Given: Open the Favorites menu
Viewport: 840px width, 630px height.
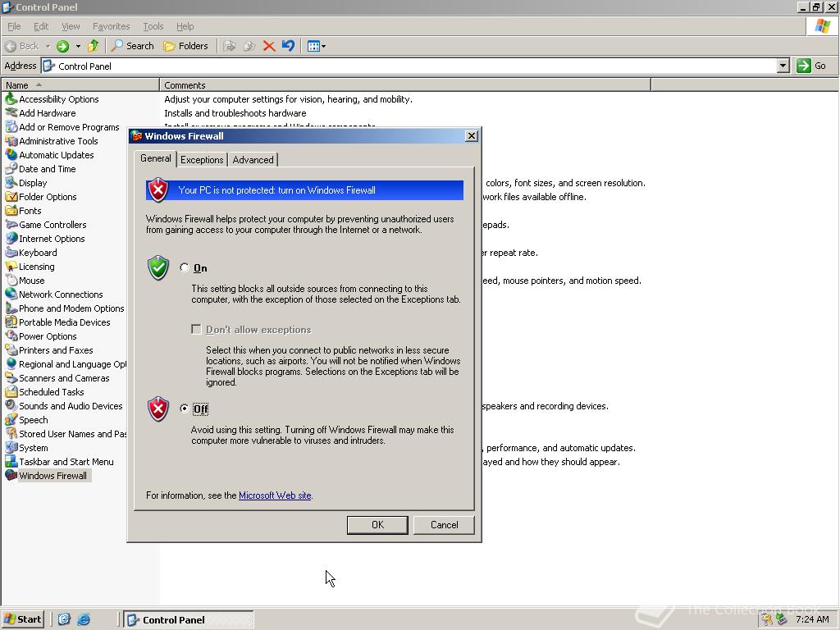Looking at the screenshot, I should [x=111, y=26].
